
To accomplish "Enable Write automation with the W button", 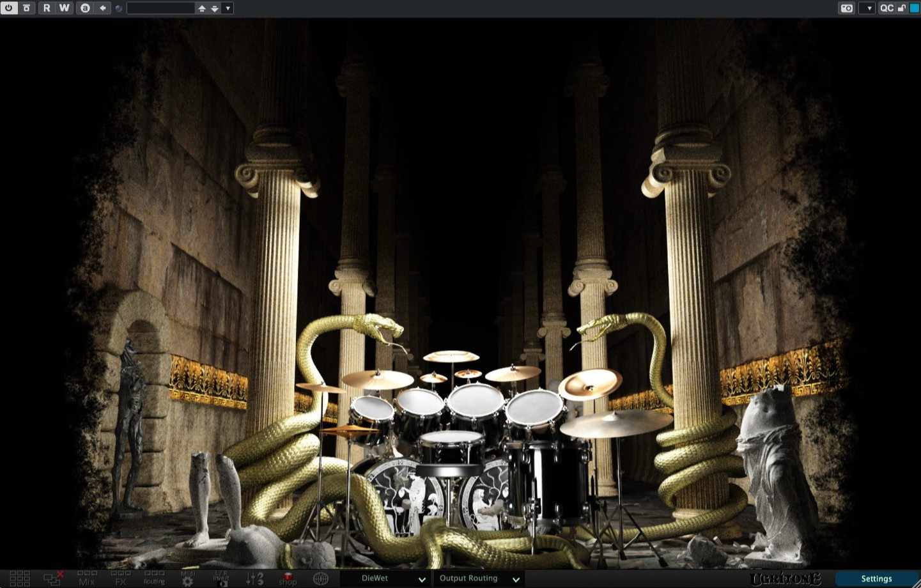I will click(x=65, y=8).
